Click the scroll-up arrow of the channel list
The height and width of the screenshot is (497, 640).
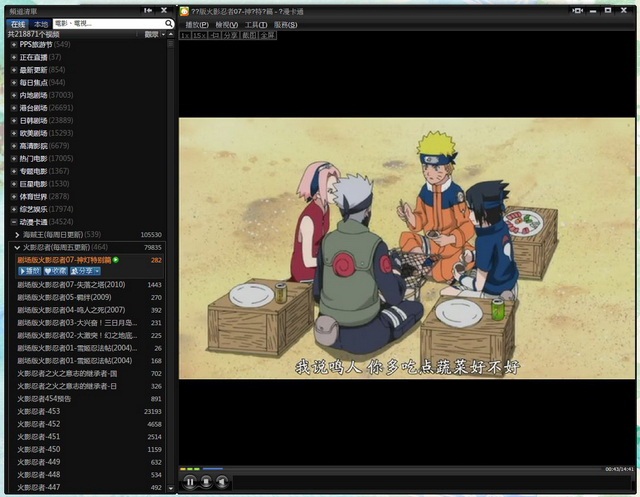coord(171,34)
